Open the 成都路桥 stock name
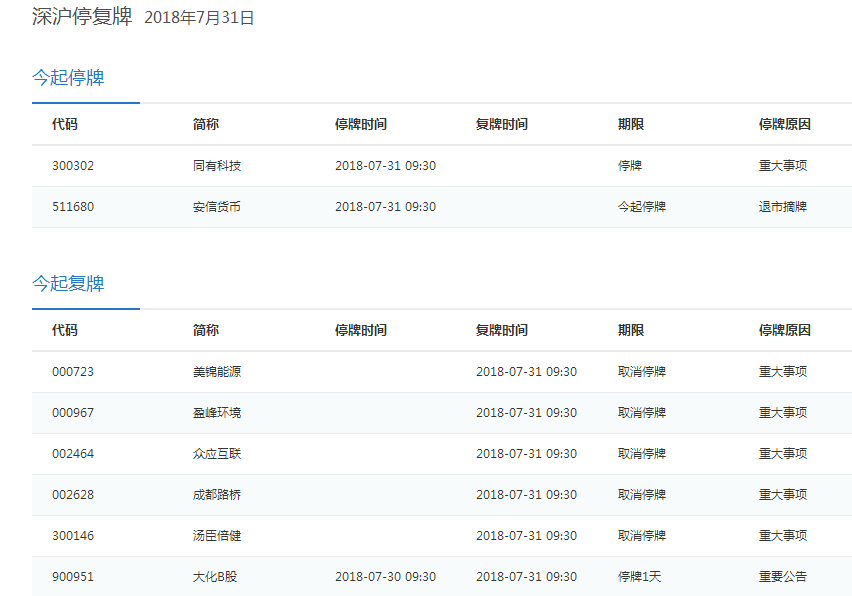Viewport: 852px width, 596px height. [217, 495]
